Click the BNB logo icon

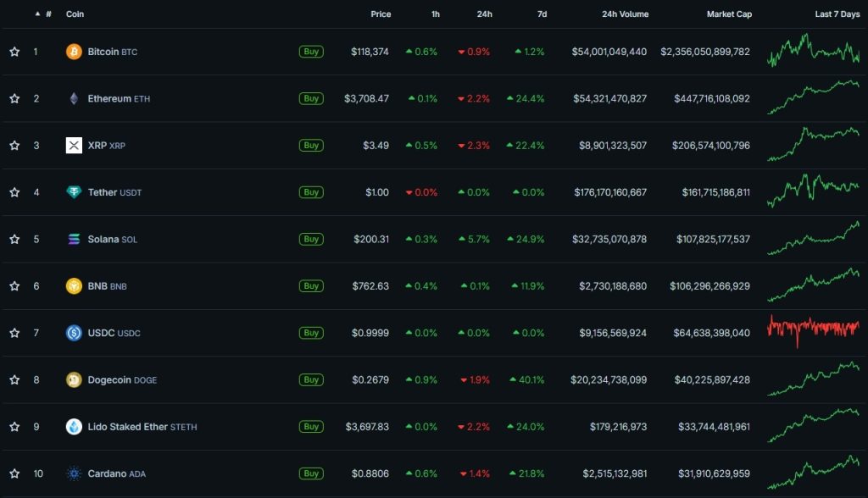click(x=74, y=286)
